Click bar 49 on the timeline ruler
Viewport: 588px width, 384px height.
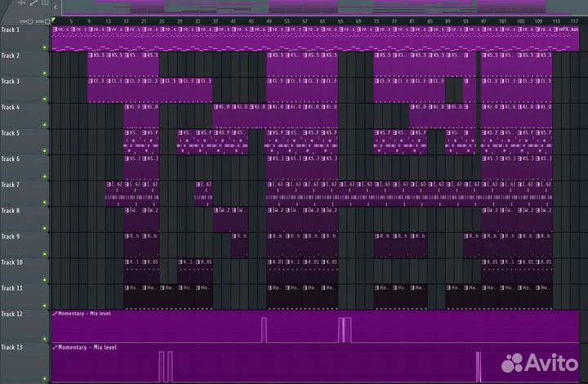[269, 20]
